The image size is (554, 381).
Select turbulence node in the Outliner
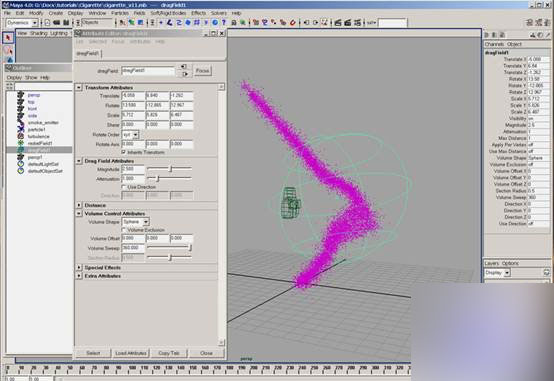point(39,136)
